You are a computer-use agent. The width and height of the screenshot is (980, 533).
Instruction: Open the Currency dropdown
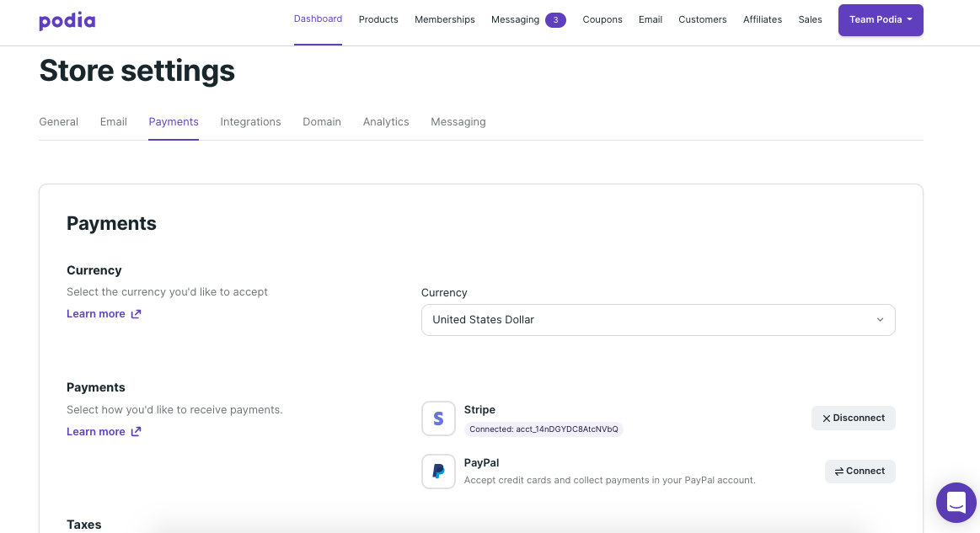658,320
